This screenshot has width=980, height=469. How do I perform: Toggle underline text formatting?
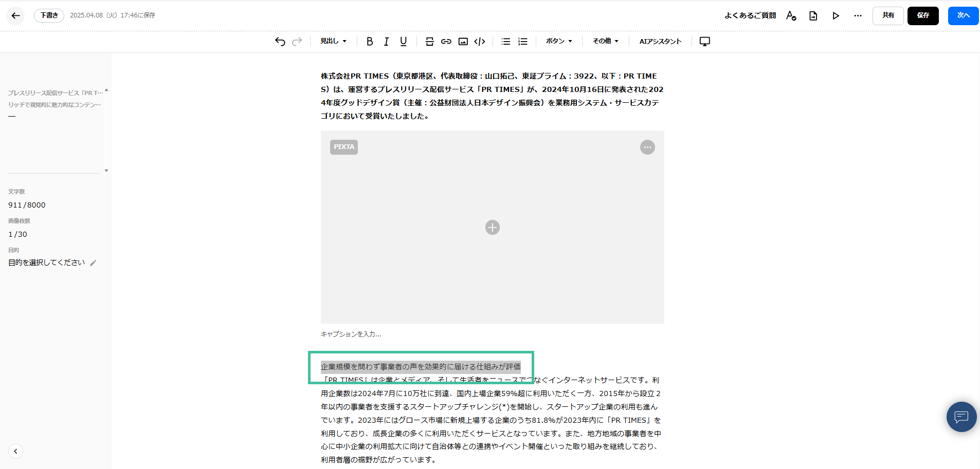point(403,42)
